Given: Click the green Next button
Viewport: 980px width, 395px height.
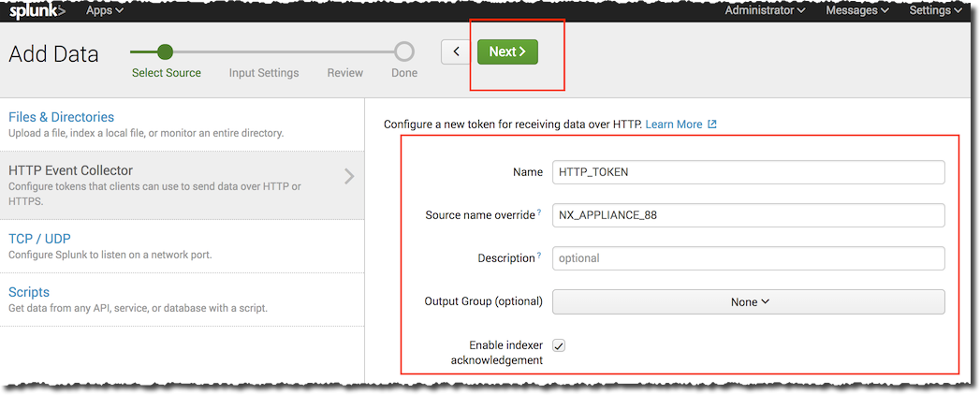Looking at the screenshot, I should (507, 51).
